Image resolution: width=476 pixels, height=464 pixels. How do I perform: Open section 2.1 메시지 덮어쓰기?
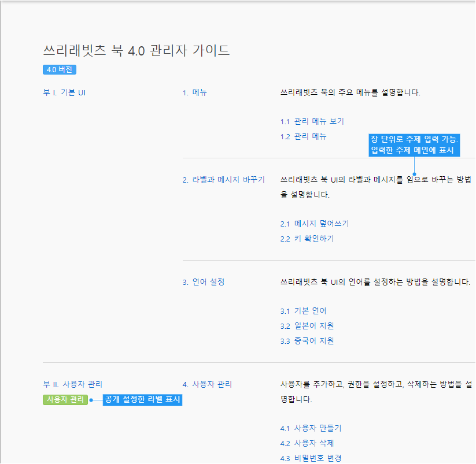(314, 224)
